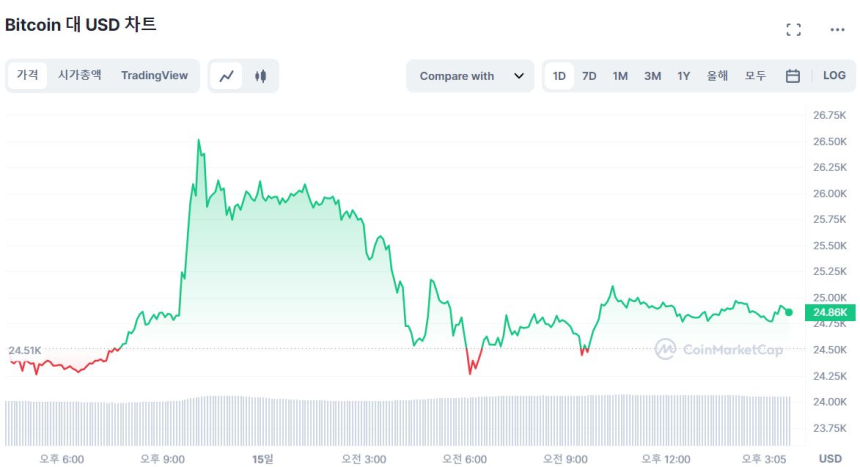Click the green current price marker dot
Screen dimensions: 860x467
[789, 312]
